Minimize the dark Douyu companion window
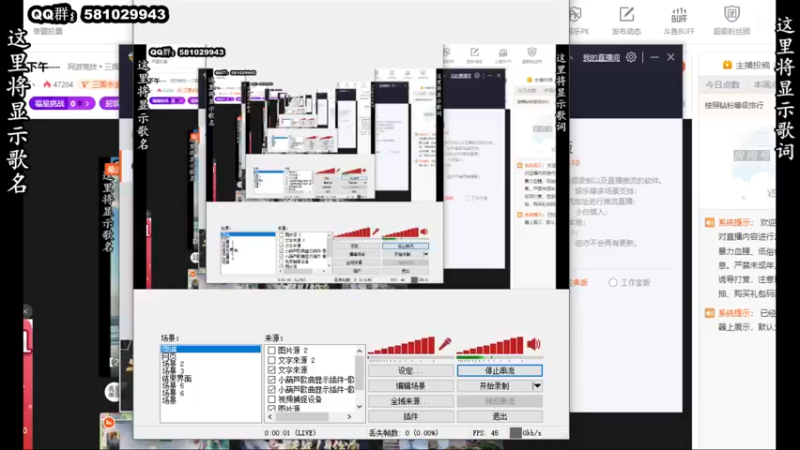This screenshot has height=450, width=800. click(655, 57)
